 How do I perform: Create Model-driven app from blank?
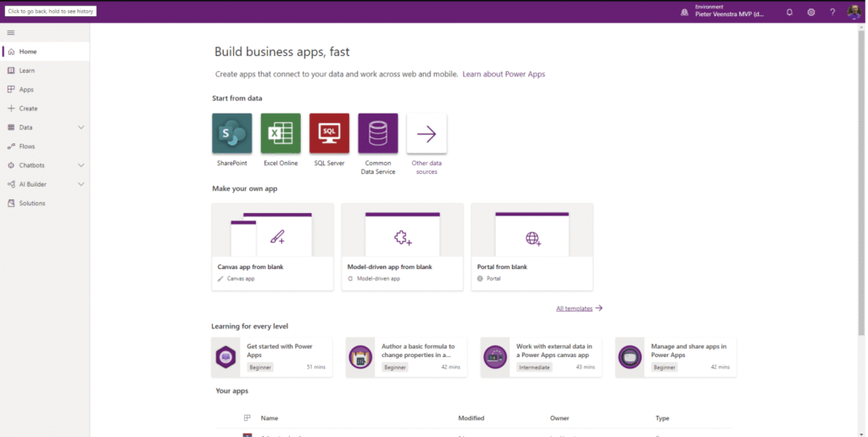tap(403, 246)
